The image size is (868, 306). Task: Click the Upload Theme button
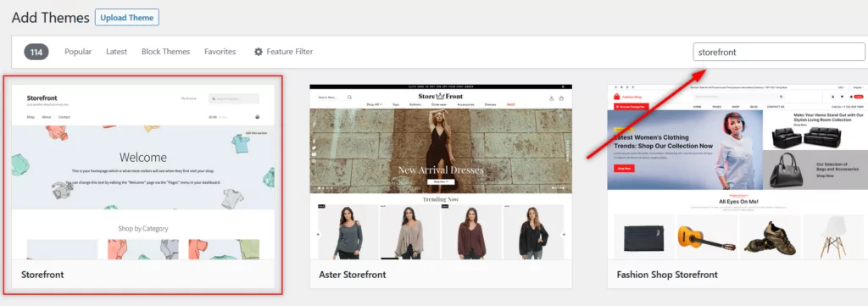click(x=127, y=17)
